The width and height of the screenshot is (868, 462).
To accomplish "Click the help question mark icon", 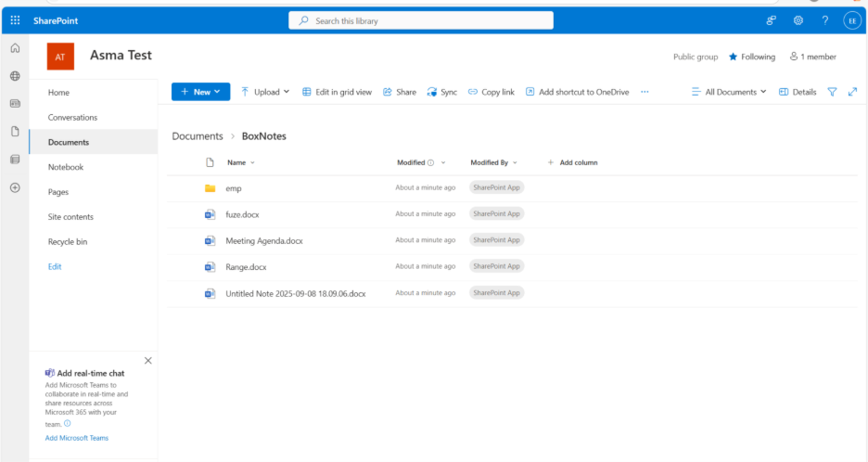I will (824, 20).
